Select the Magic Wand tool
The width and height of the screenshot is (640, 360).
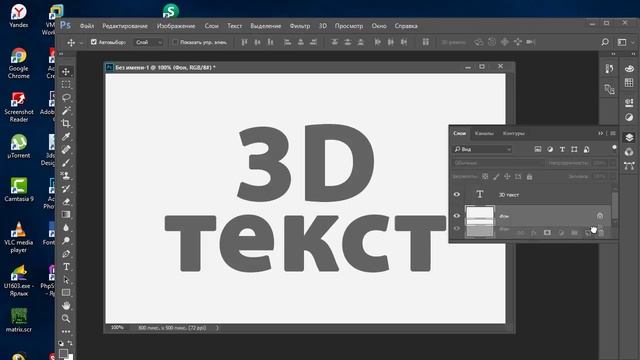(66, 111)
